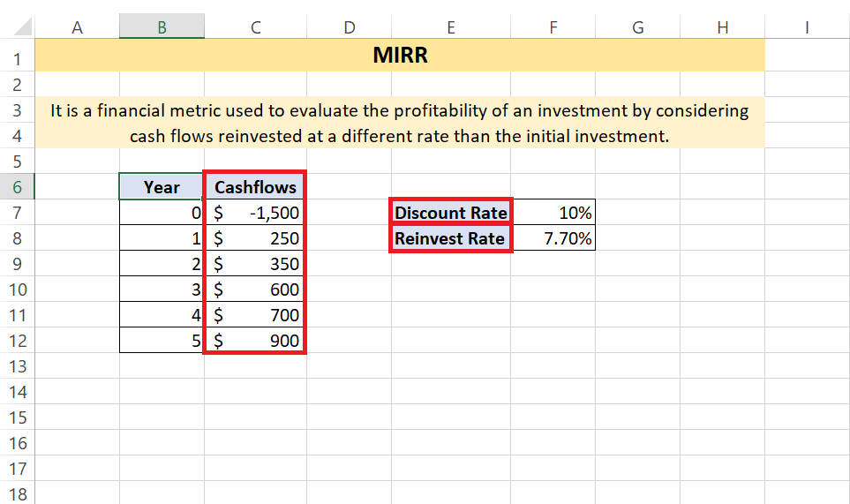Select column F header
This screenshot has width=850, height=504.
pyautogui.click(x=553, y=26)
